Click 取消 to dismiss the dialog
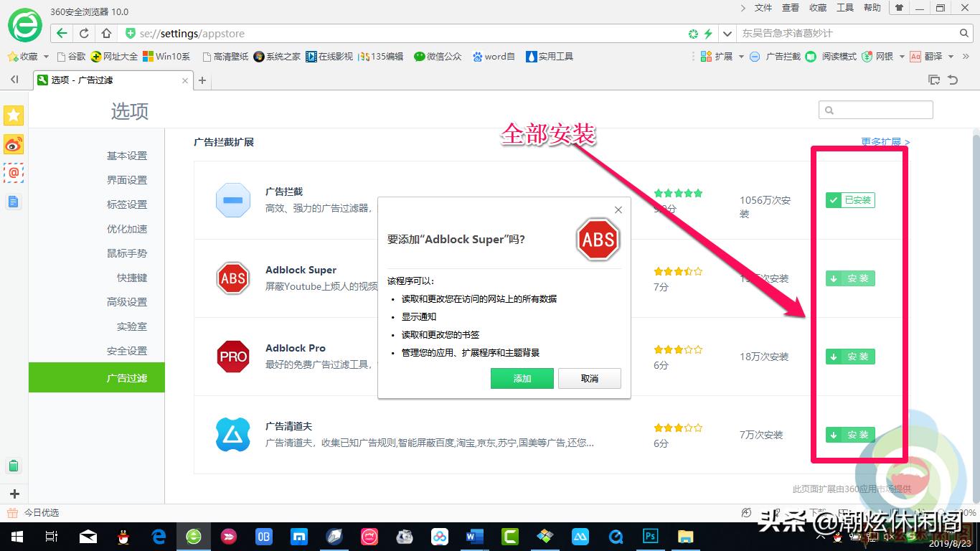This screenshot has height=551, width=980. (589, 378)
